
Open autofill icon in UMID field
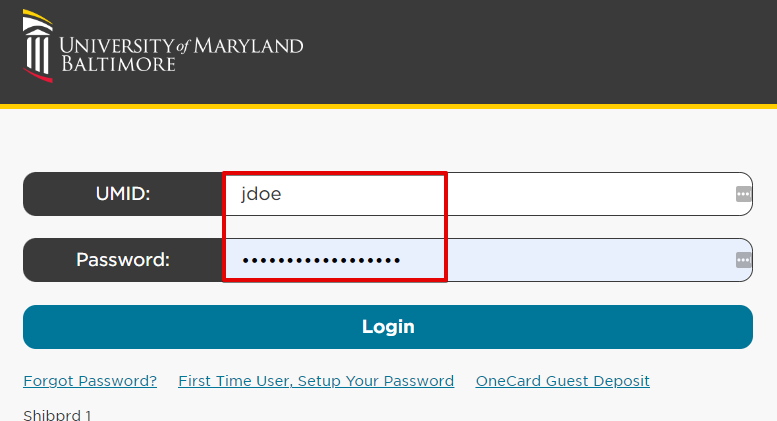(x=743, y=194)
